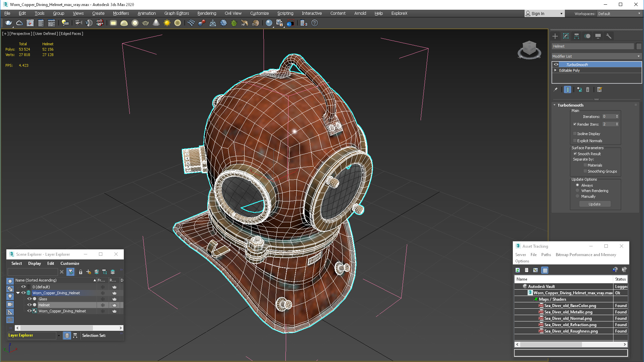The width and height of the screenshot is (644, 362).
Task: Open the Workspaces Default dropdown
Action: tap(619, 14)
